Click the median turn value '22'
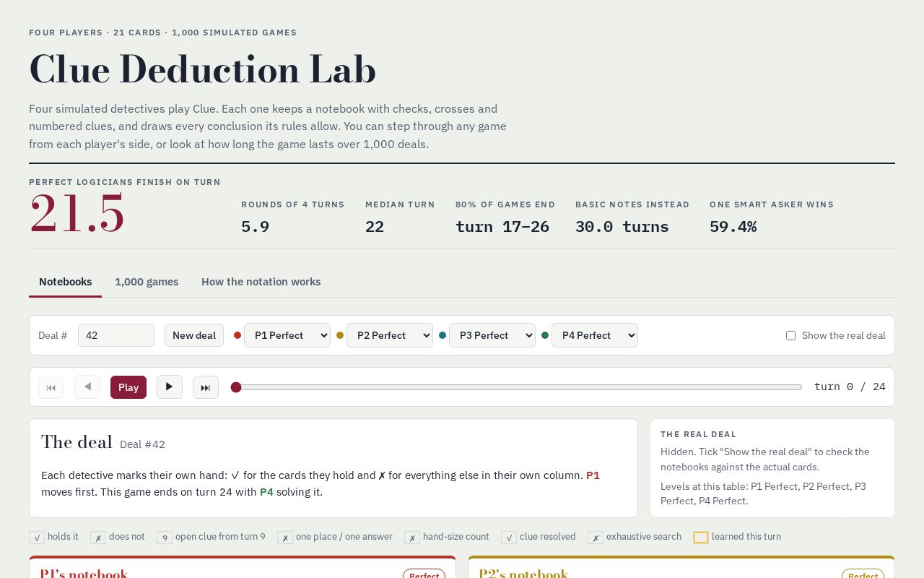This screenshot has width=924, height=578. click(x=375, y=227)
